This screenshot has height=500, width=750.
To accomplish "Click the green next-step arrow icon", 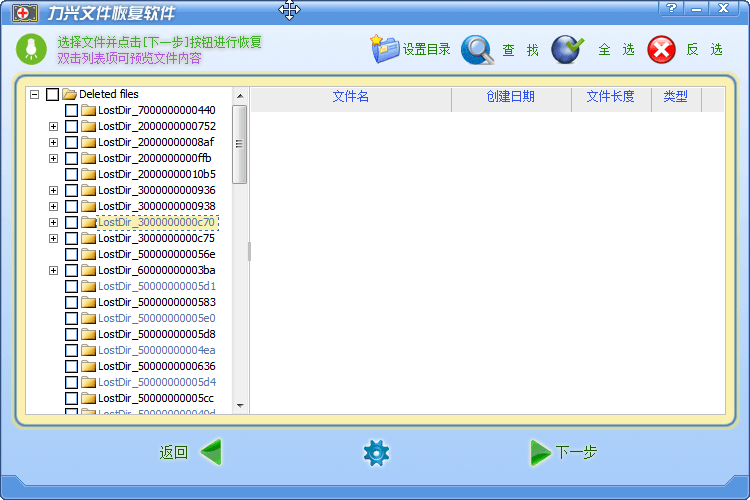I will [x=540, y=453].
